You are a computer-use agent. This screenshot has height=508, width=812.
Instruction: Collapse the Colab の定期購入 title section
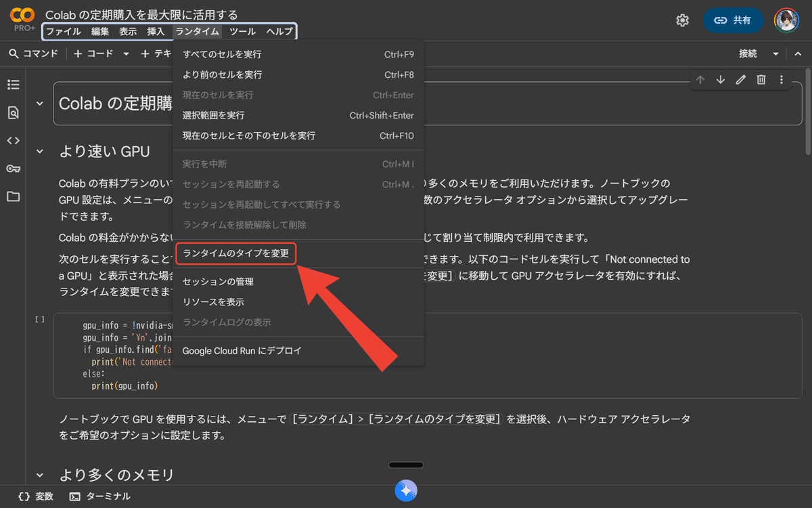pyautogui.click(x=39, y=104)
